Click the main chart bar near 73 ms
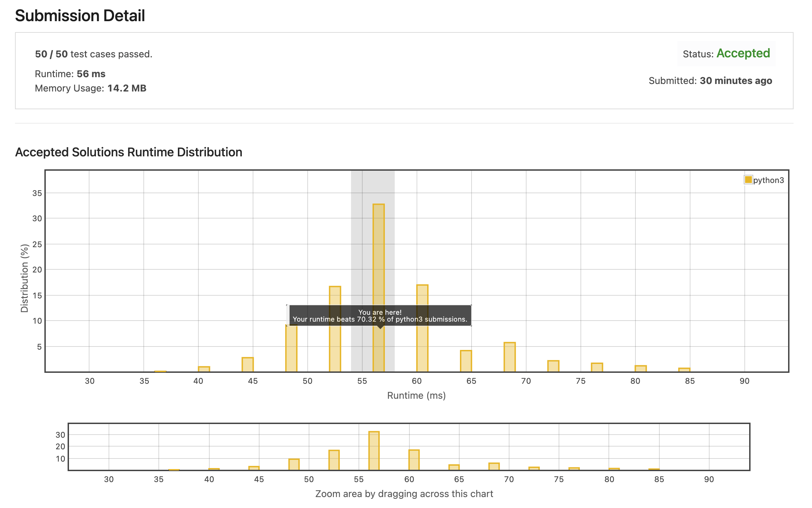The height and width of the screenshot is (508, 812). click(x=553, y=366)
